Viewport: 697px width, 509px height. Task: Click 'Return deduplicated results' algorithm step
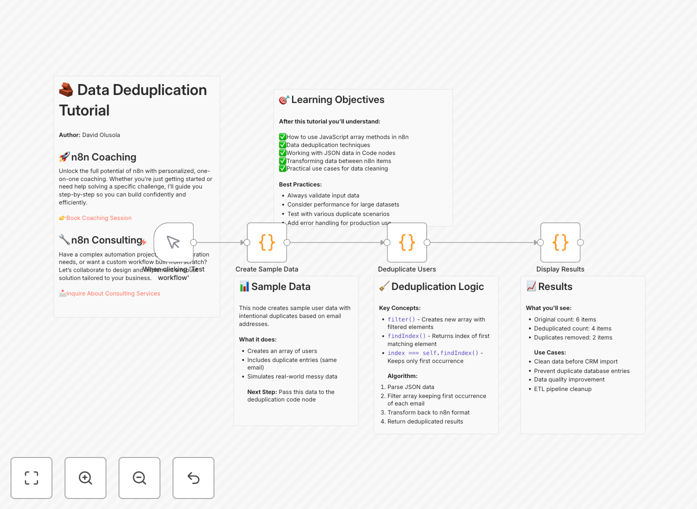[425, 421]
